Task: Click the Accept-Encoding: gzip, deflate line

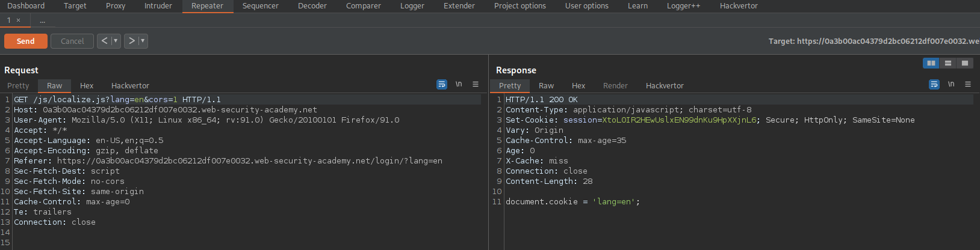Action: click(x=86, y=151)
